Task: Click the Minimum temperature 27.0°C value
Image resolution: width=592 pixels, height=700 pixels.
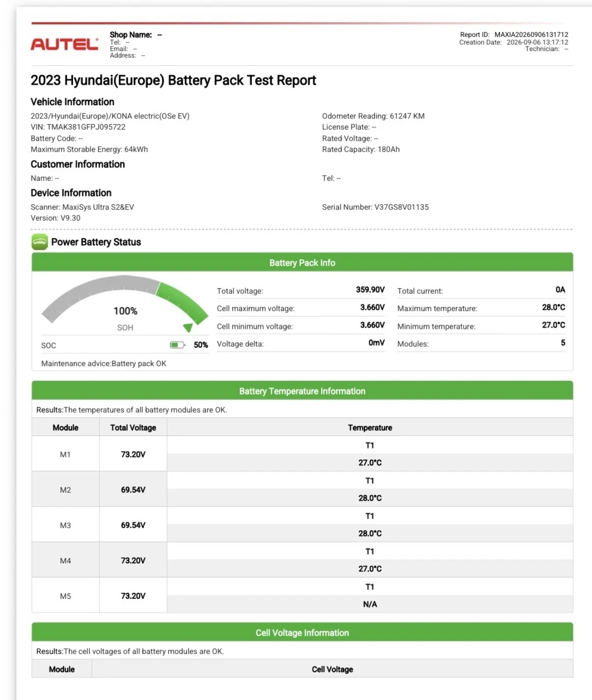Action: (553, 325)
